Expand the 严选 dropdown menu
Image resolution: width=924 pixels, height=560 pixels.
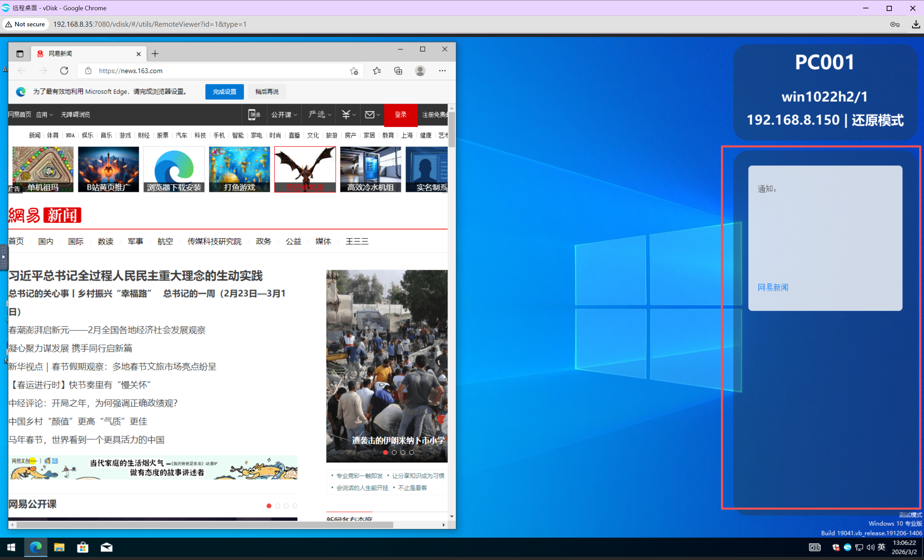[x=320, y=114]
